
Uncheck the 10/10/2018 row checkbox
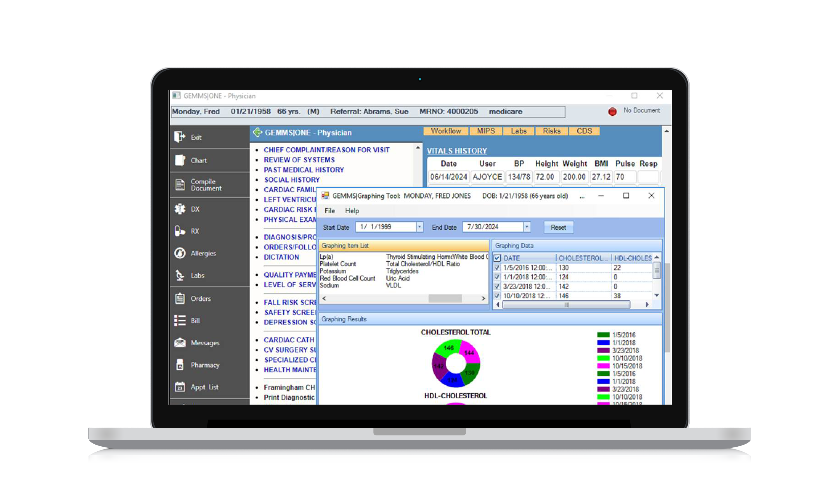[x=497, y=295]
